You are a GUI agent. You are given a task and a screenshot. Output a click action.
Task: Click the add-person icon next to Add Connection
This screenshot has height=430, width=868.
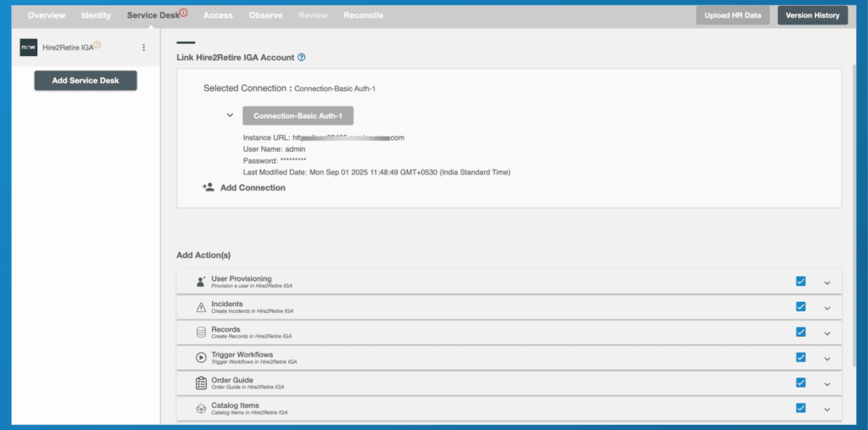coord(209,187)
